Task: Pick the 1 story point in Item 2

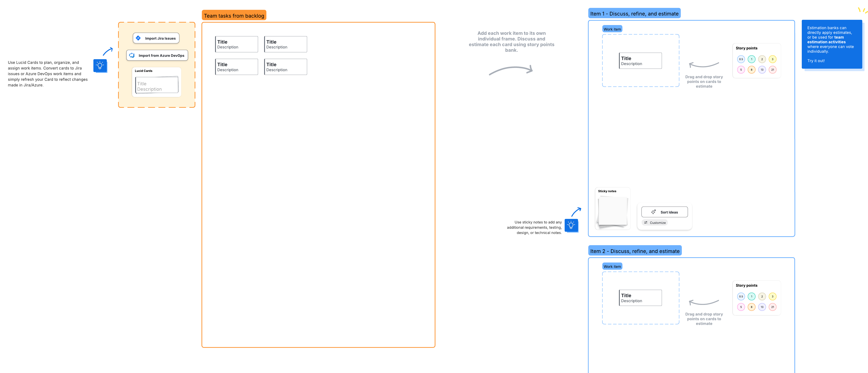Action: point(751,297)
